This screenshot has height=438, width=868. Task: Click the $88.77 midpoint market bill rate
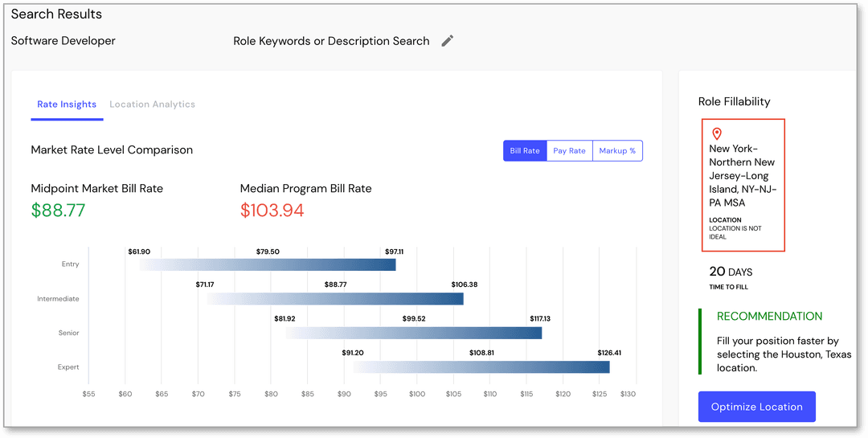click(x=58, y=211)
